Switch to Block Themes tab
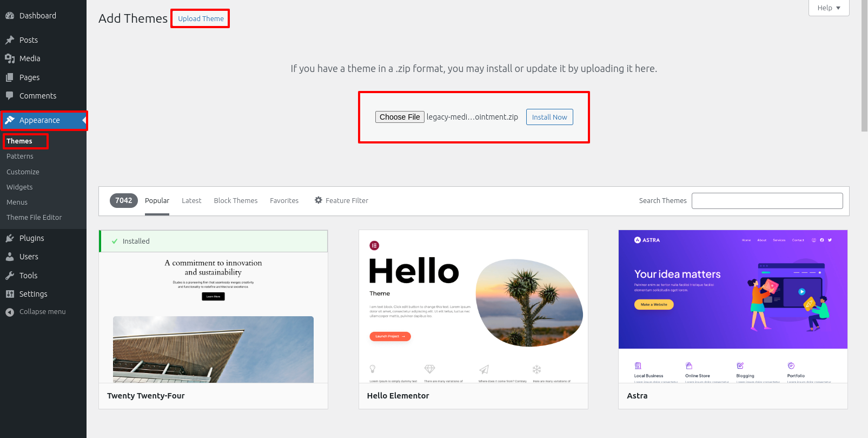Viewport: 868px width, 438px height. click(236, 200)
